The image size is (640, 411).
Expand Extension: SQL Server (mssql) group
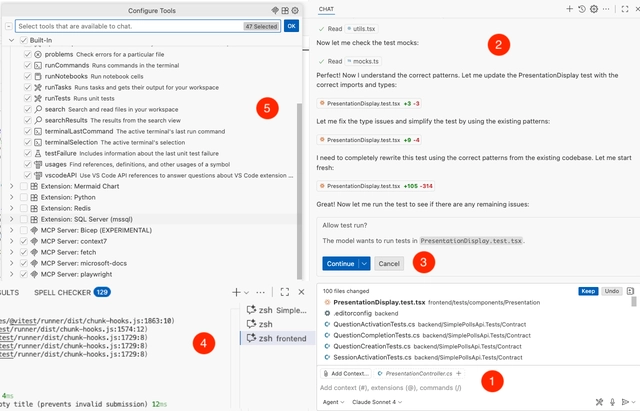11,219
